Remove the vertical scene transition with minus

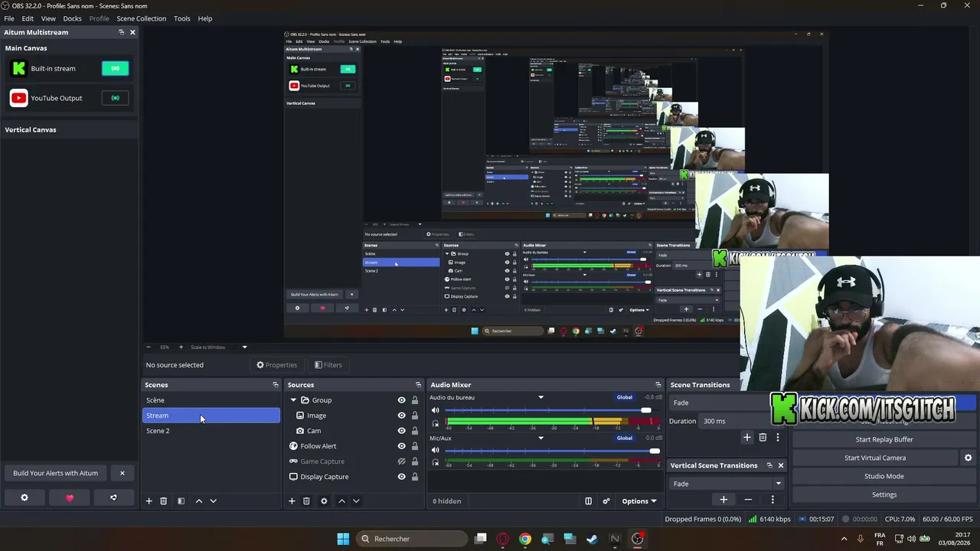point(748,500)
